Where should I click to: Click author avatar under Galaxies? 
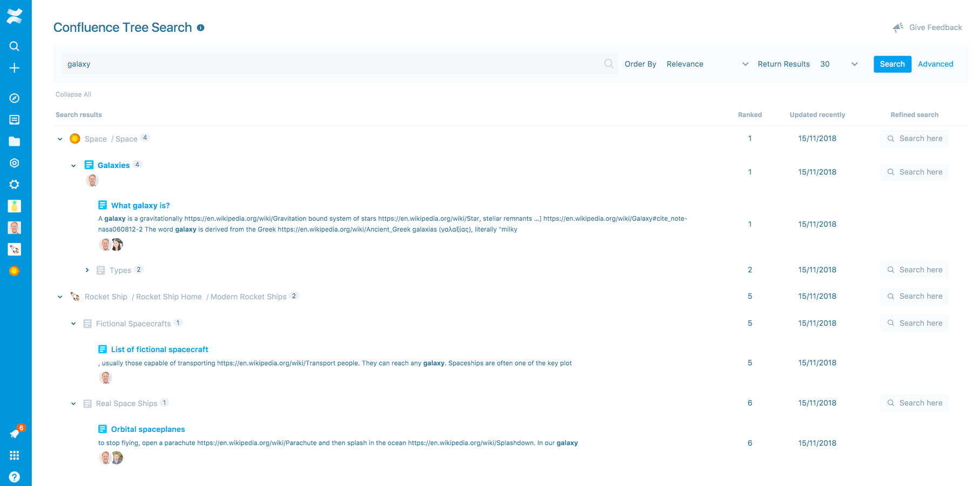coord(92,180)
